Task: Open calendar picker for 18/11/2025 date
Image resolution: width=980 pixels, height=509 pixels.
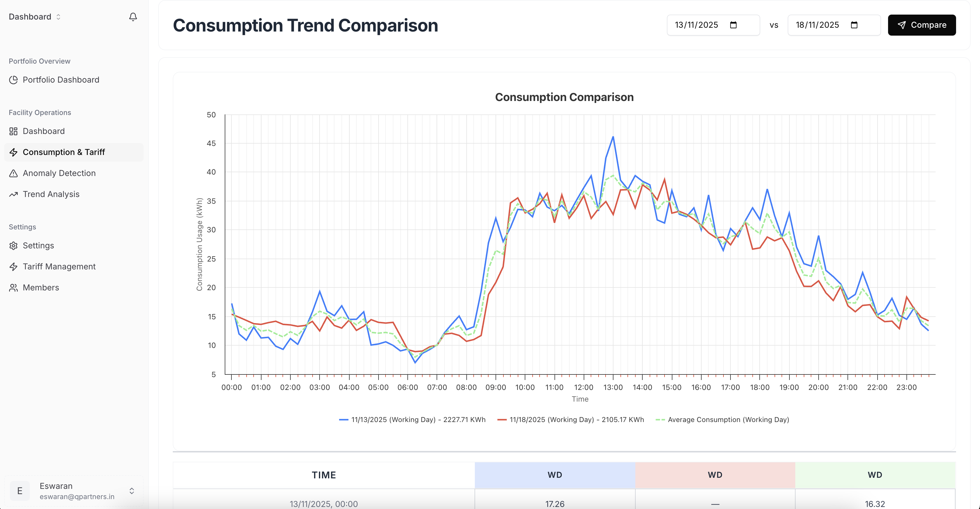Action: 854,25
